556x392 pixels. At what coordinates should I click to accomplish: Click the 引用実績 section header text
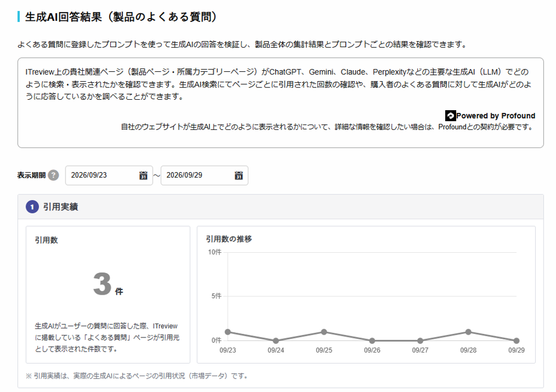pyautogui.click(x=60, y=206)
